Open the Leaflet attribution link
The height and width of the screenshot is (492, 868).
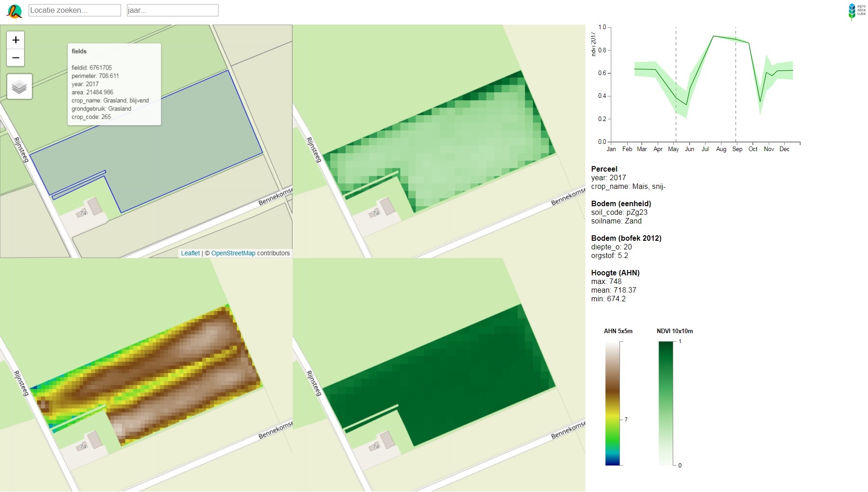point(190,253)
